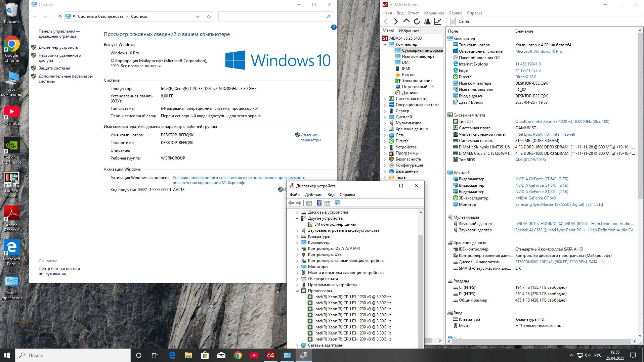The width and height of the screenshot is (644, 362).
Task: Open Корзина recycle bin icon
Action: tap(12, 13)
